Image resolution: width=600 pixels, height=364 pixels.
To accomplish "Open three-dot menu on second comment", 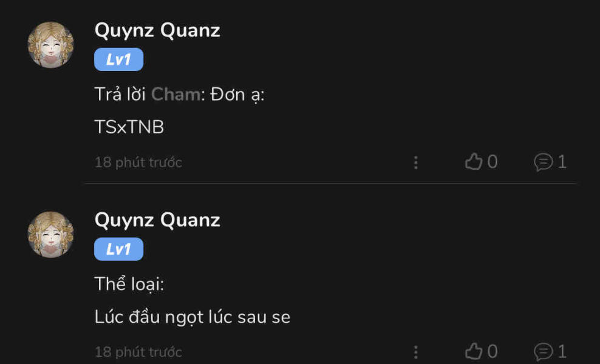I will pyautogui.click(x=415, y=352).
